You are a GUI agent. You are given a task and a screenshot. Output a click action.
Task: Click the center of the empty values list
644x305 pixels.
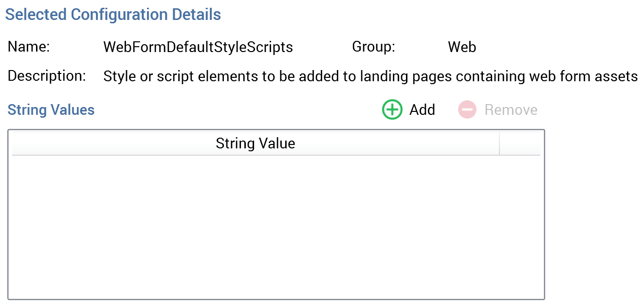(x=276, y=226)
